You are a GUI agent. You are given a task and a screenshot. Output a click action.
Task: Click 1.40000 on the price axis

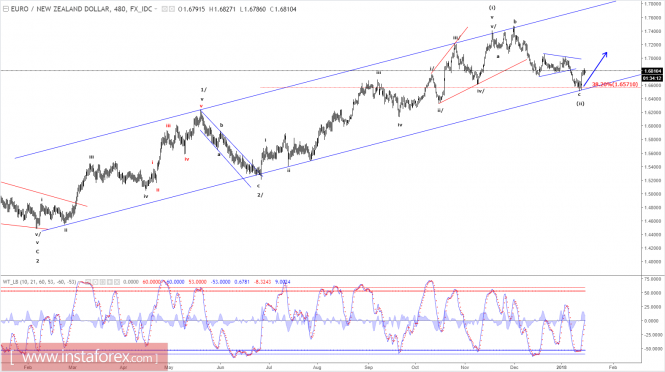(654, 261)
